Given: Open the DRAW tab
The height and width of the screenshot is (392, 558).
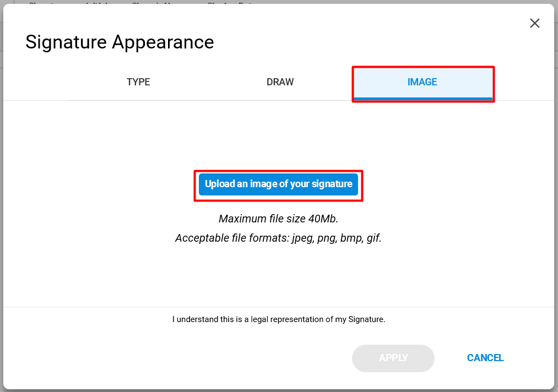Looking at the screenshot, I should 280,82.
